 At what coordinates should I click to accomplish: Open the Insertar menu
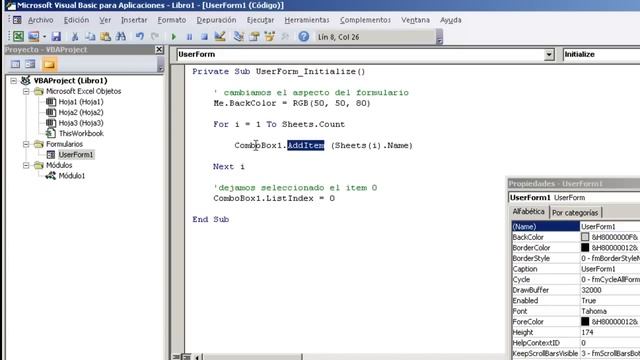[x=134, y=20]
